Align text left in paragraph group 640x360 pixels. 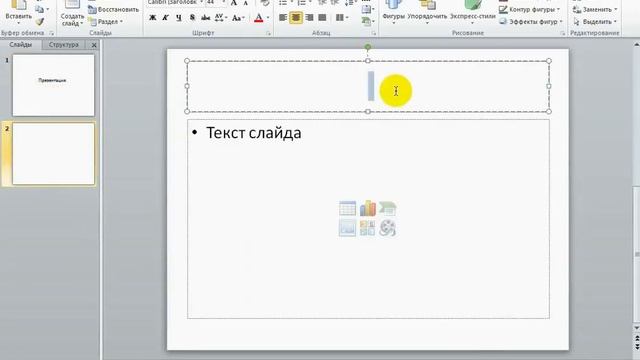pyautogui.click(x=283, y=18)
